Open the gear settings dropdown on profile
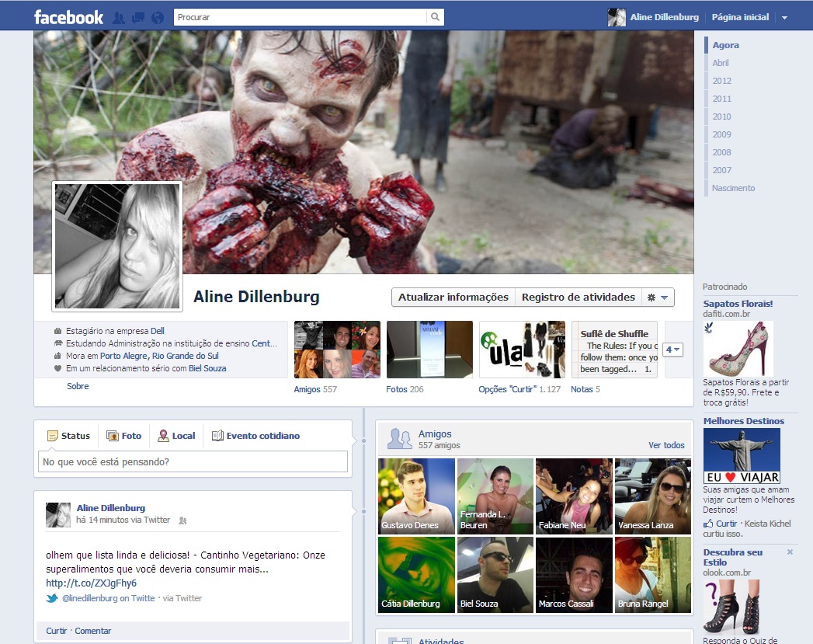Image resolution: width=813 pixels, height=644 pixels. click(658, 297)
